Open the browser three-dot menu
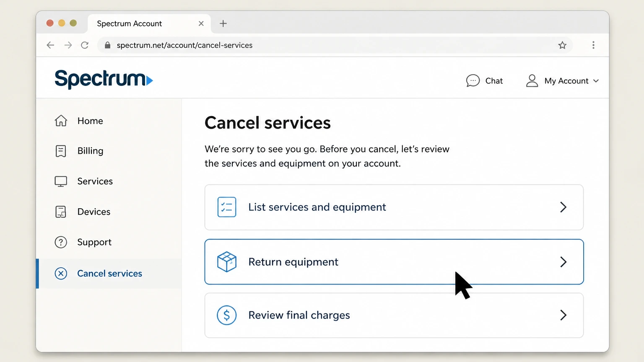The width and height of the screenshot is (644, 362). click(x=593, y=45)
